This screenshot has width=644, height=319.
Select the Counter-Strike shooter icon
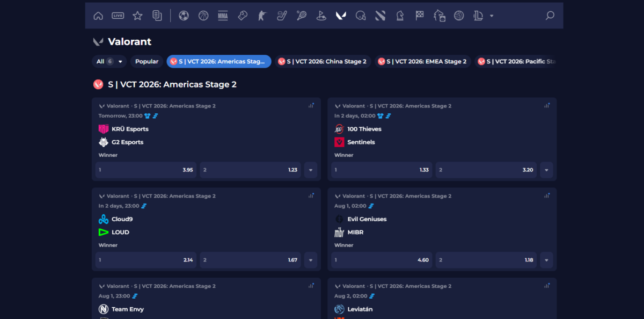click(x=262, y=16)
